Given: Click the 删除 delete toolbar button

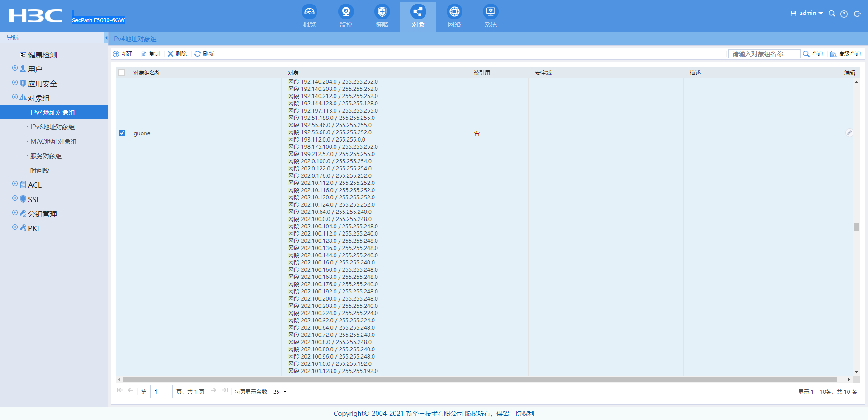Looking at the screenshot, I should pos(177,54).
